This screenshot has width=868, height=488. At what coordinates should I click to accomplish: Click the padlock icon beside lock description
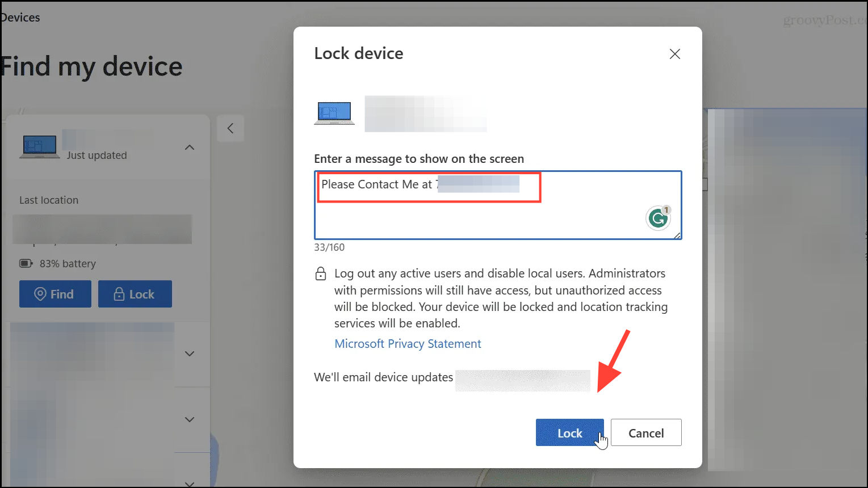[321, 274]
